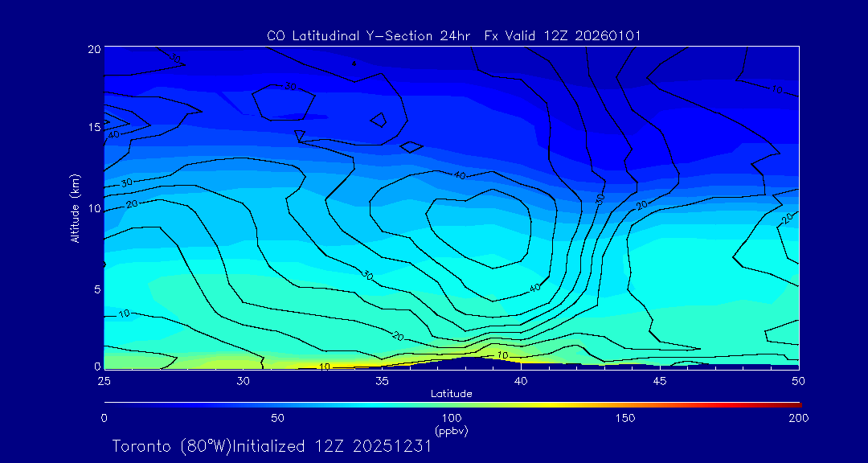This screenshot has width=868, height=463.
Task: Select latitude axis tick label '45'
Action: (x=660, y=381)
